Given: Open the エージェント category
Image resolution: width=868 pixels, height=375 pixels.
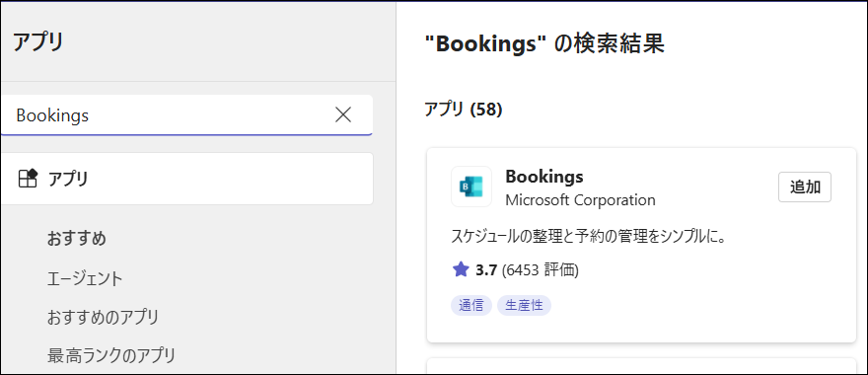Looking at the screenshot, I should pyautogui.click(x=85, y=278).
